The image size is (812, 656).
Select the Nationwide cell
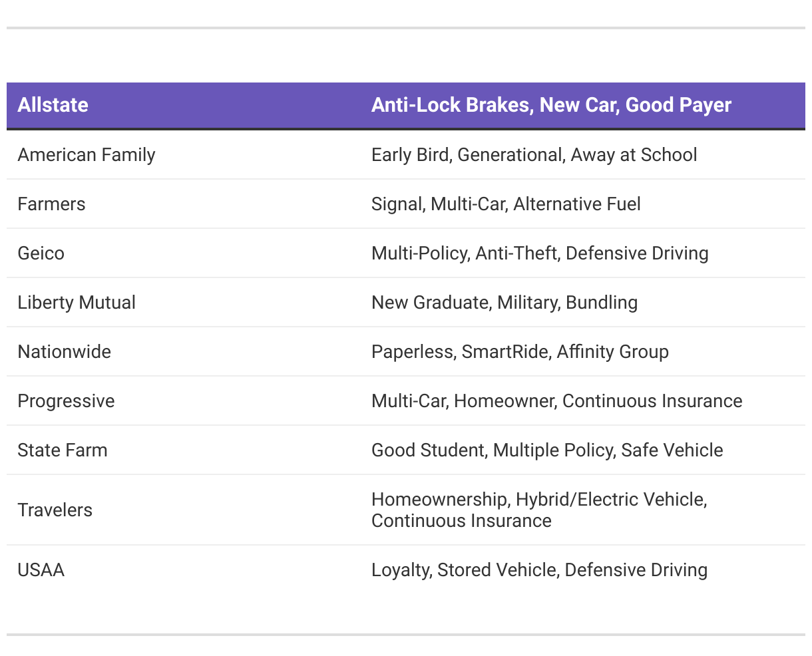click(x=65, y=352)
